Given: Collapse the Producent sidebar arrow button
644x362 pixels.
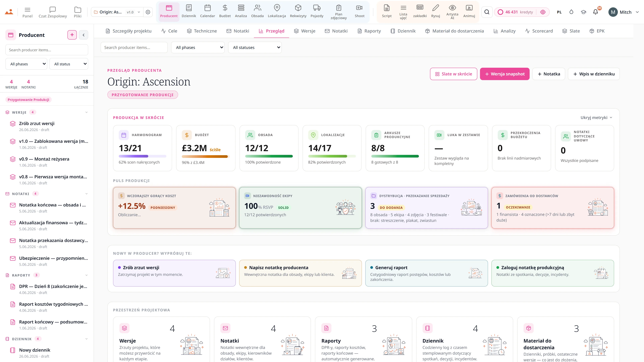Looking at the screenshot, I should coord(84,35).
